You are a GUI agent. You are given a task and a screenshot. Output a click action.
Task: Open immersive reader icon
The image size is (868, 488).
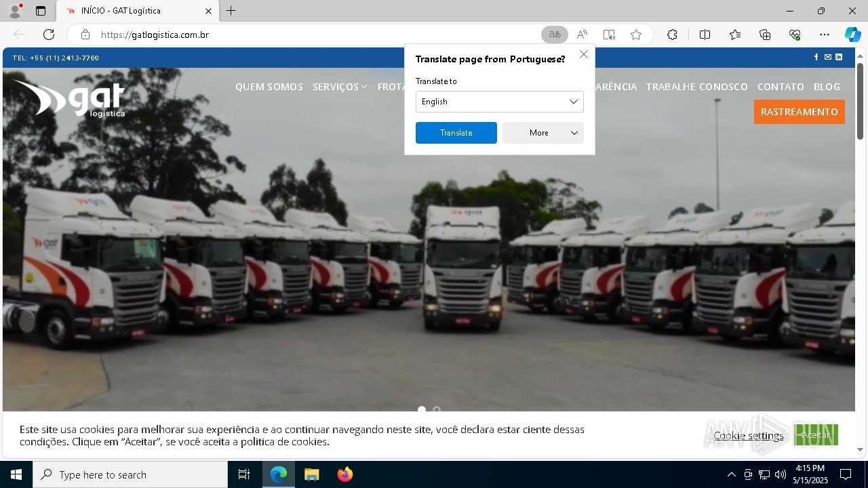tap(609, 35)
